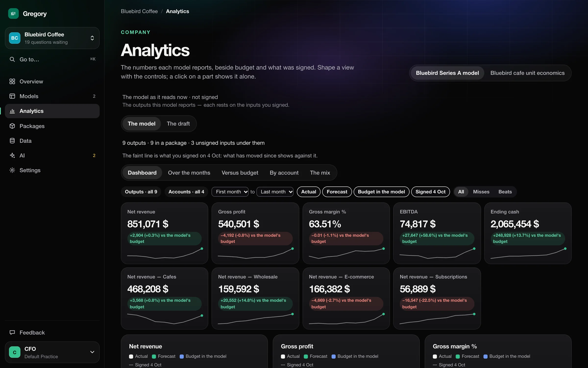Show only Beats
588x368 pixels.
coord(505,192)
